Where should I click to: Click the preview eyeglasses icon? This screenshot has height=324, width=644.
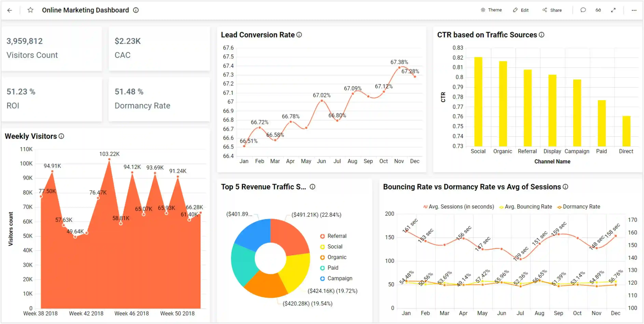598,10
